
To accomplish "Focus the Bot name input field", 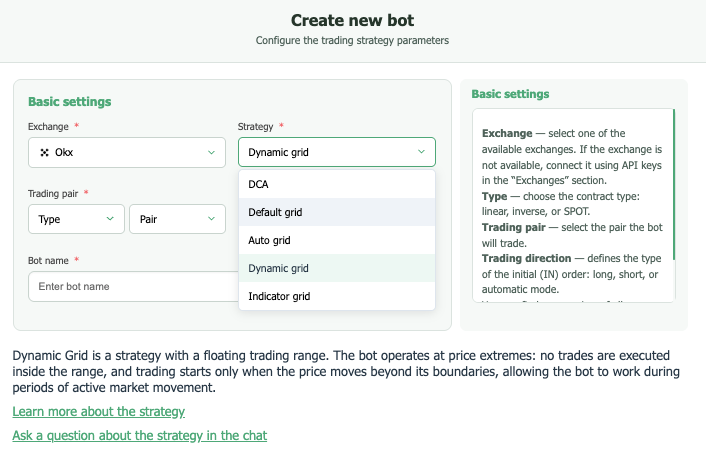I will 130,287.
